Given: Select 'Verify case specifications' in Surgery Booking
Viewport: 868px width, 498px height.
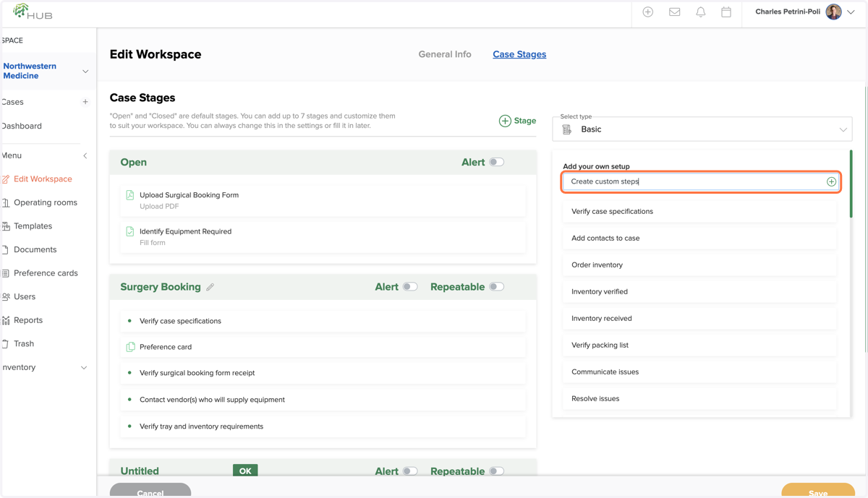Looking at the screenshot, I should (323, 321).
